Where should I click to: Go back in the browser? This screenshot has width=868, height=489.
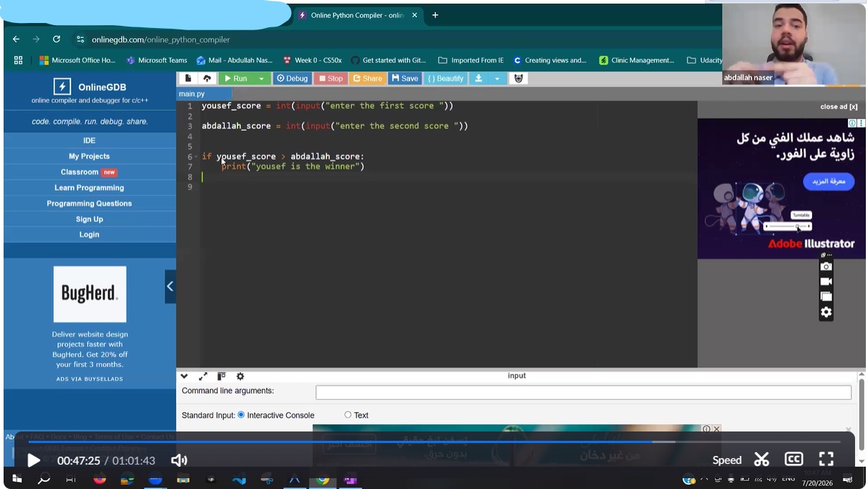point(17,40)
